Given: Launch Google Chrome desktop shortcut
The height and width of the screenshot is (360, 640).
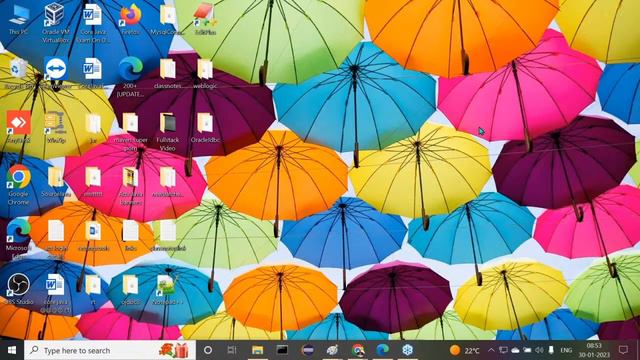Looking at the screenshot, I should coord(18,184).
